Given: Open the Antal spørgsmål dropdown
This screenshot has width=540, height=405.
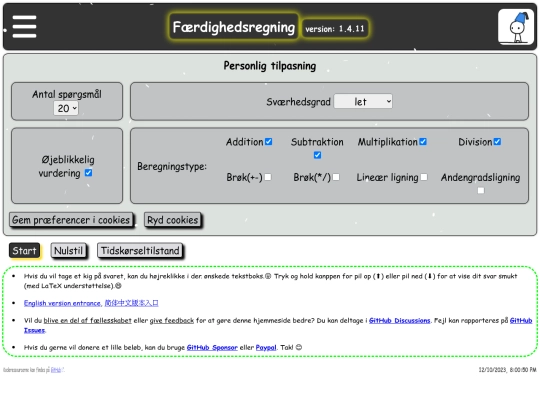Looking at the screenshot, I should pyautogui.click(x=66, y=108).
